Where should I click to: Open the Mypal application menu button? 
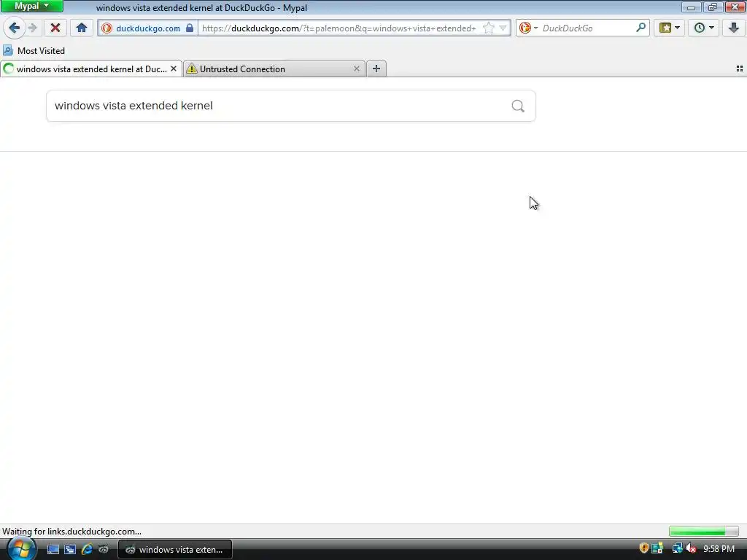pos(31,6)
